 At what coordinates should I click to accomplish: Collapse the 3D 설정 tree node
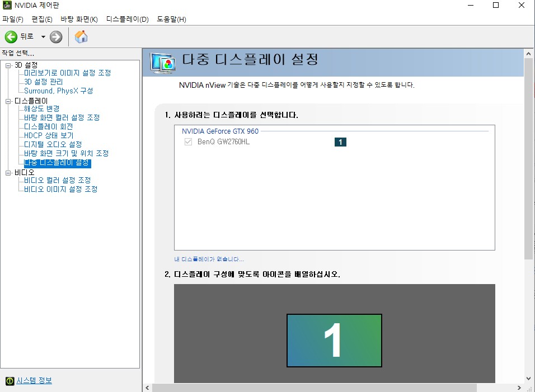click(8, 65)
